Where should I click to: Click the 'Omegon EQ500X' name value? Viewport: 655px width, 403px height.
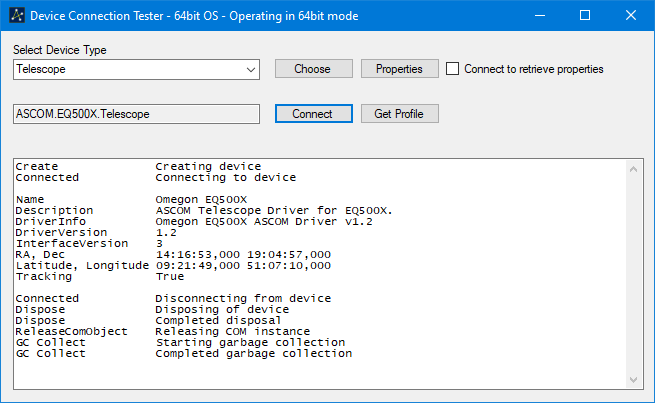(201, 200)
